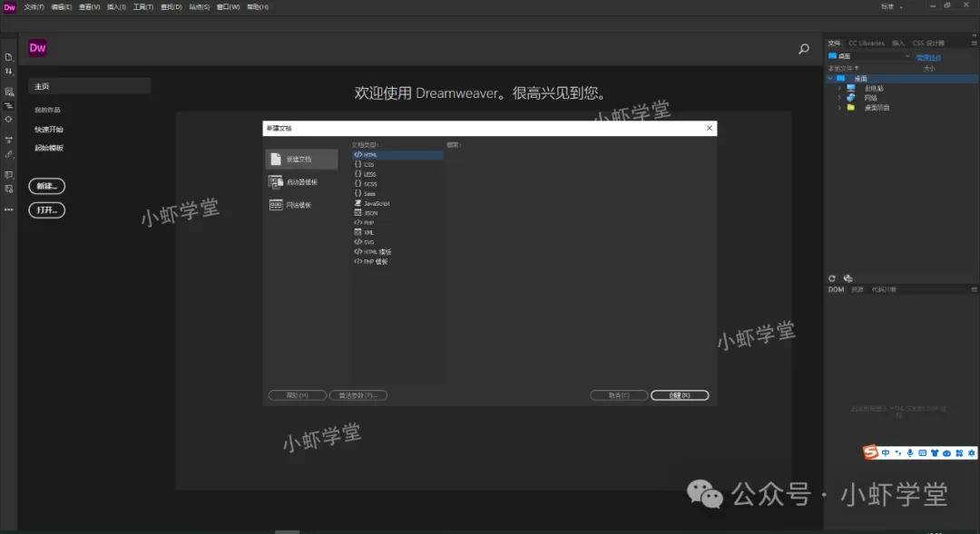The width and height of the screenshot is (980, 534).
Task: Click the Open Documents icon in left toolbar
Action: pyautogui.click(x=9, y=57)
